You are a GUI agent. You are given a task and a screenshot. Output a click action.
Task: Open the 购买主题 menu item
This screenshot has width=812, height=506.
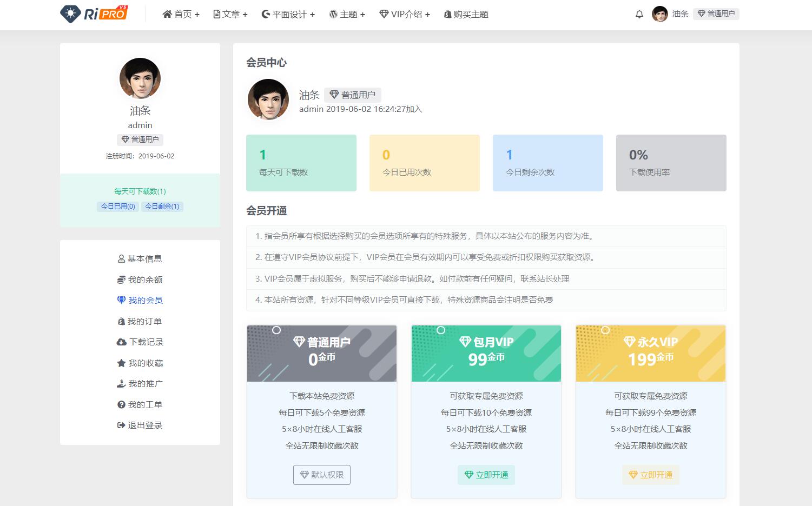pos(466,14)
